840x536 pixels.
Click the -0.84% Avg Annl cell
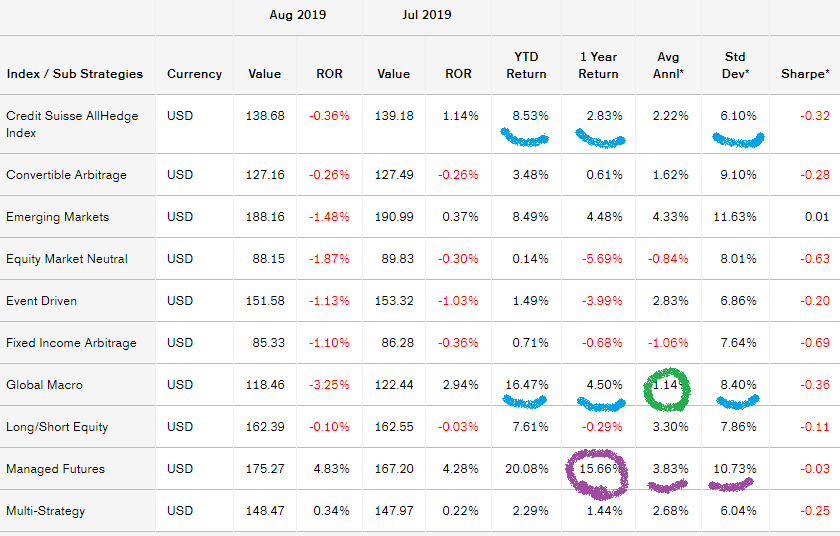668,259
